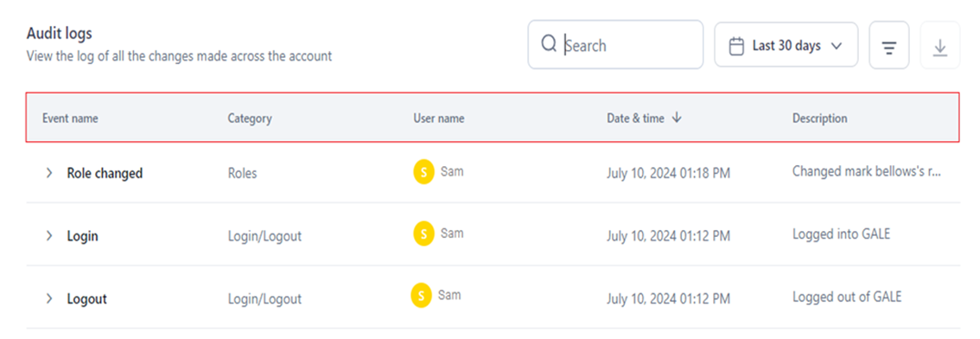Click the download audit logs icon
This screenshot has height=339, width=980.
tap(939, 46)
